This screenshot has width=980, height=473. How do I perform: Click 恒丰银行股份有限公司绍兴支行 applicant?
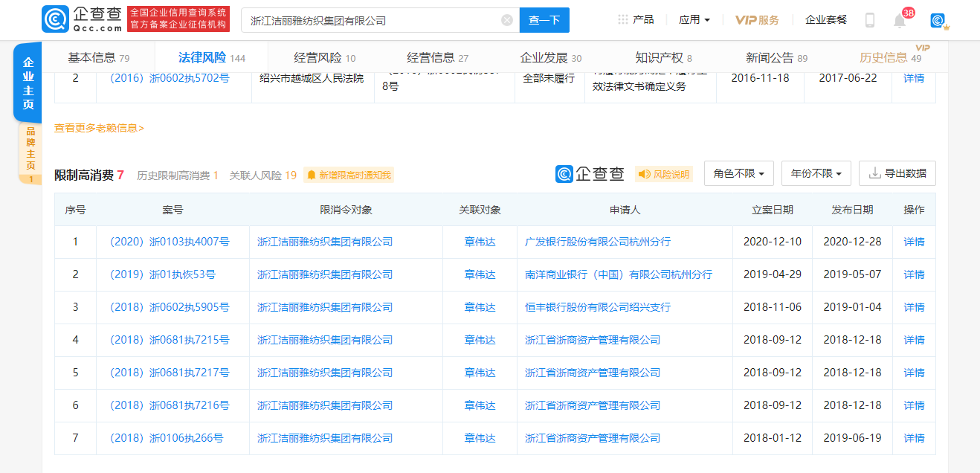click(x=598, y=307)
